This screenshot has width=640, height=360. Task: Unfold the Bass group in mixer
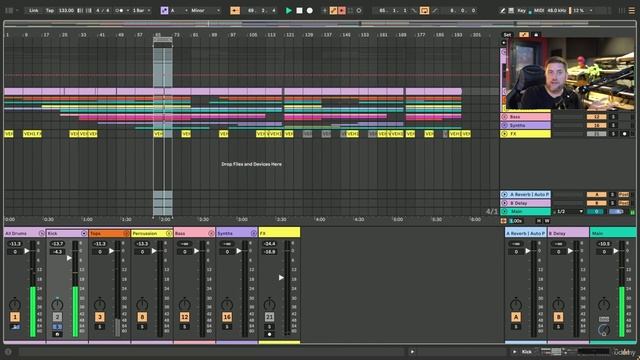point(211,233)
